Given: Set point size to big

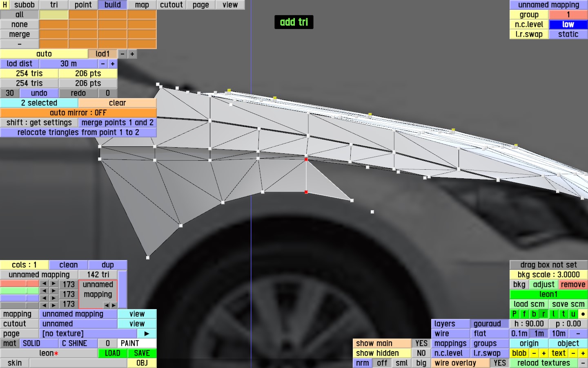Looking at the screenshot, I should [421, 363].
